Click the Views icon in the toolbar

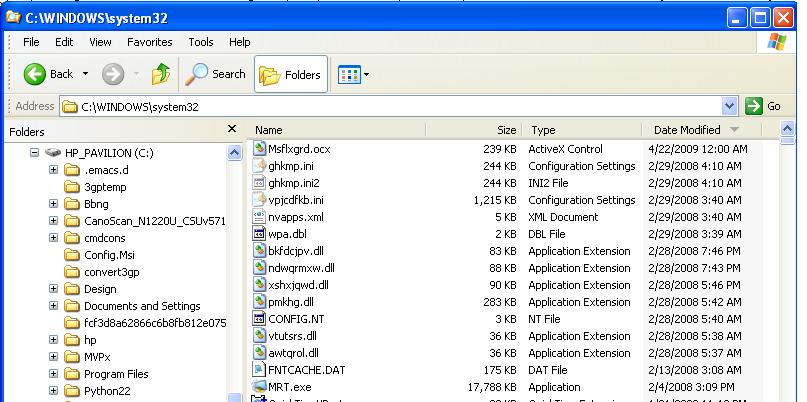349,75
